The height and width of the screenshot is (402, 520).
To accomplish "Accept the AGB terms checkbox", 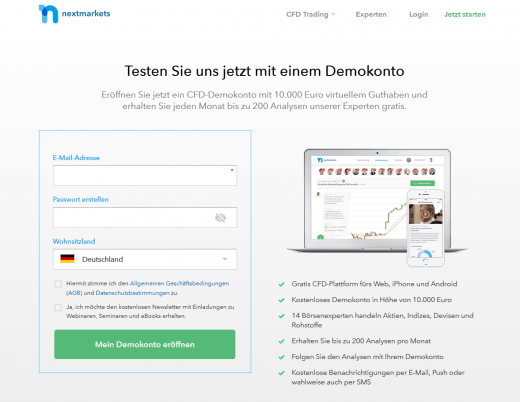I will pyautogui.click(x=58, y=284).
